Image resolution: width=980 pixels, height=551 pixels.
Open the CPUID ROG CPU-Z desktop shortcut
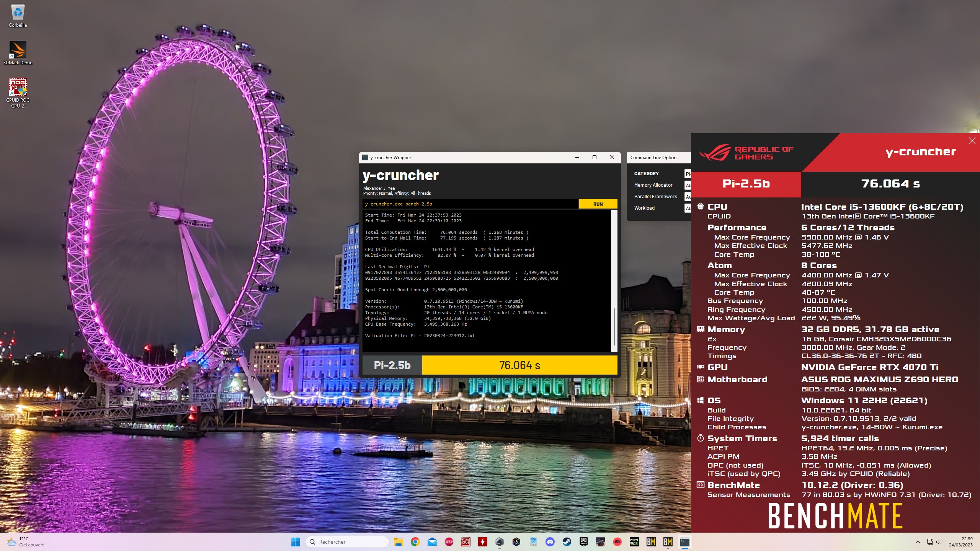[18, 93]
